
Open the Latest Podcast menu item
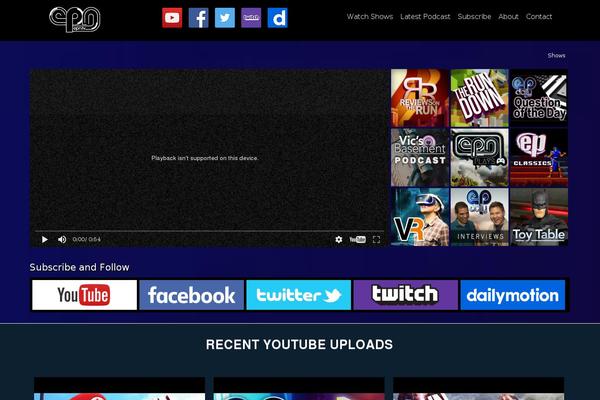click(425, 16)
